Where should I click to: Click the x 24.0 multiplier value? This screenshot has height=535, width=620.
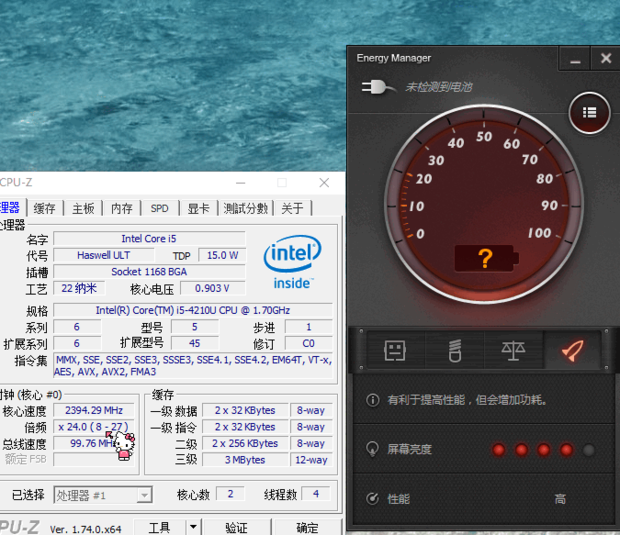(94, 427)
